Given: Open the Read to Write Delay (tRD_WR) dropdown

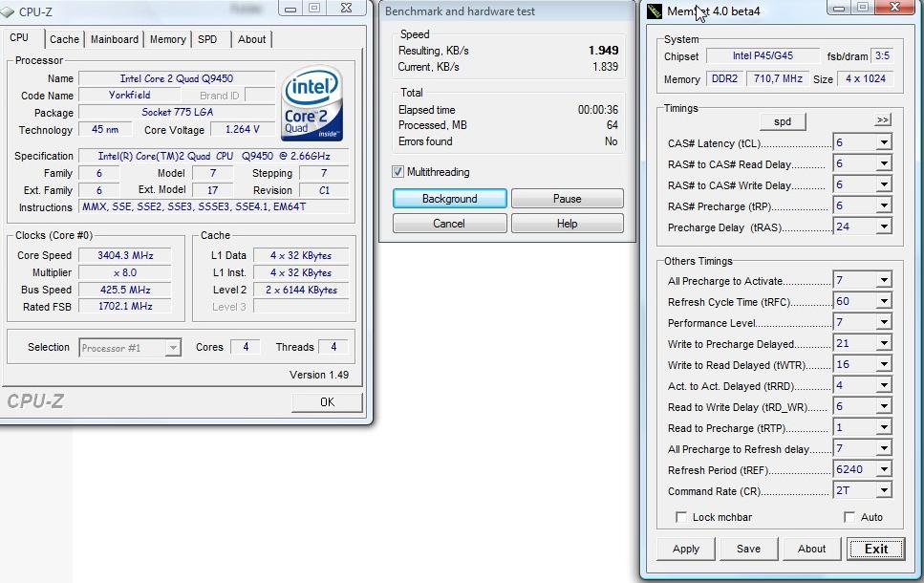Looking at the screenshot, I should pos(884,407).
